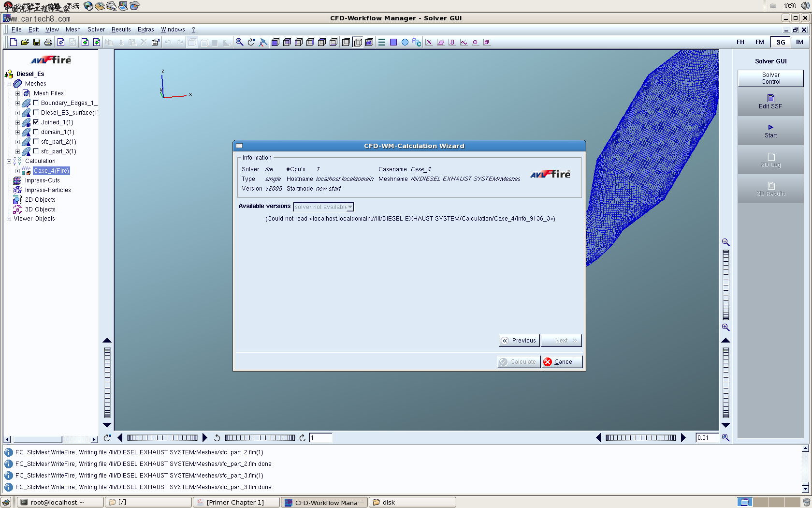Click the magnifier icon beside 0.01 field
The height and width of the screenshot is (508, 812).
[x=725, y=437]
